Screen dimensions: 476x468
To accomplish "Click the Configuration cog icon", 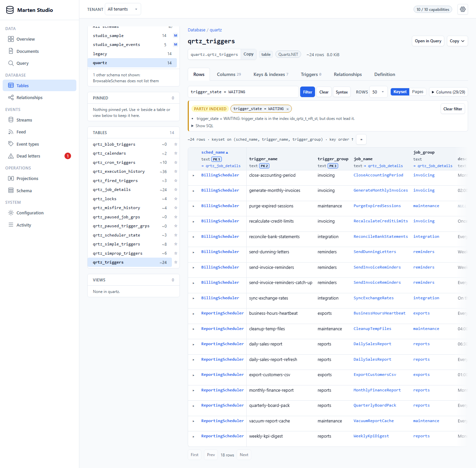I will (x=11, y=213).
